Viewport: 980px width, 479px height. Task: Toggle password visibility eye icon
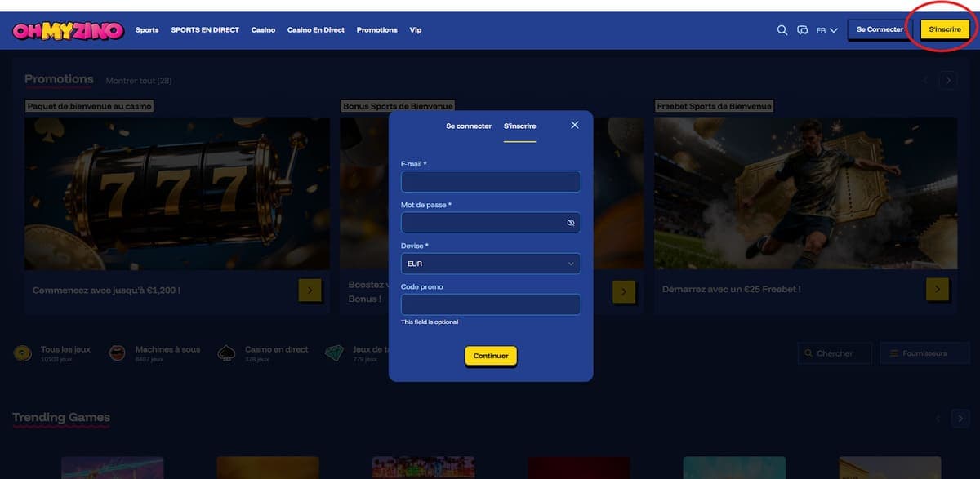click(x=571, y=223)
